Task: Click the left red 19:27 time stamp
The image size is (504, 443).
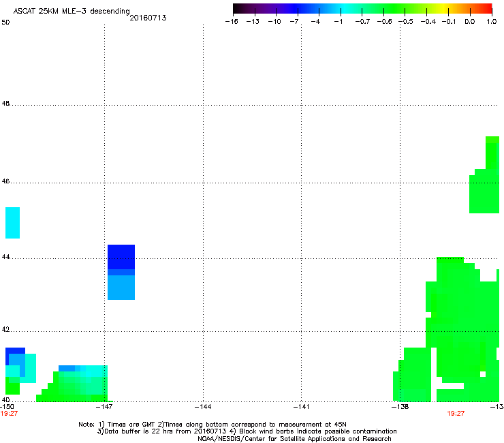Action: [9, 414]
